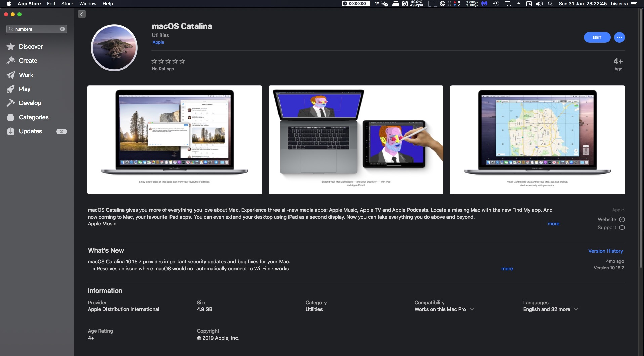Expand the app description with more
Image resolution: width=644 pixels, height=356 pixels.
coord(553,224)
